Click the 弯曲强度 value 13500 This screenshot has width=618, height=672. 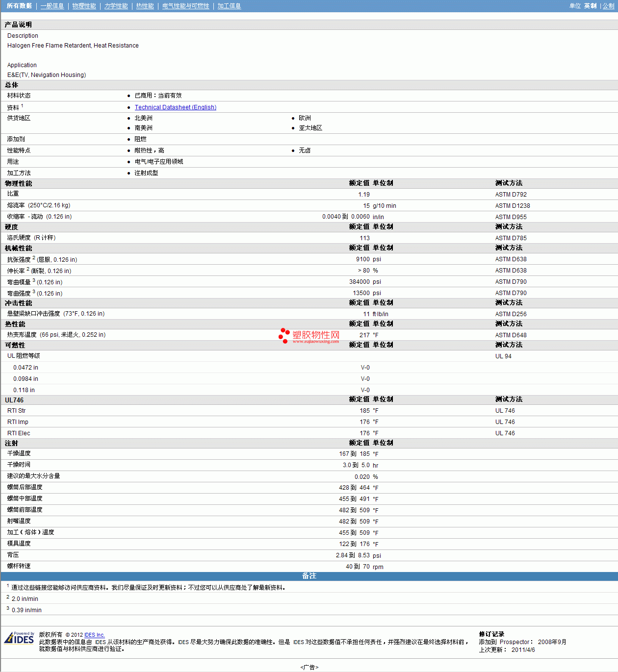361,293
